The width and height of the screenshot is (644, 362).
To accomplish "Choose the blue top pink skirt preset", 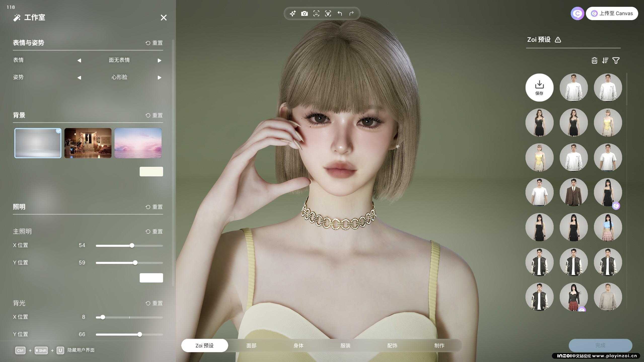I will point(608,227).
